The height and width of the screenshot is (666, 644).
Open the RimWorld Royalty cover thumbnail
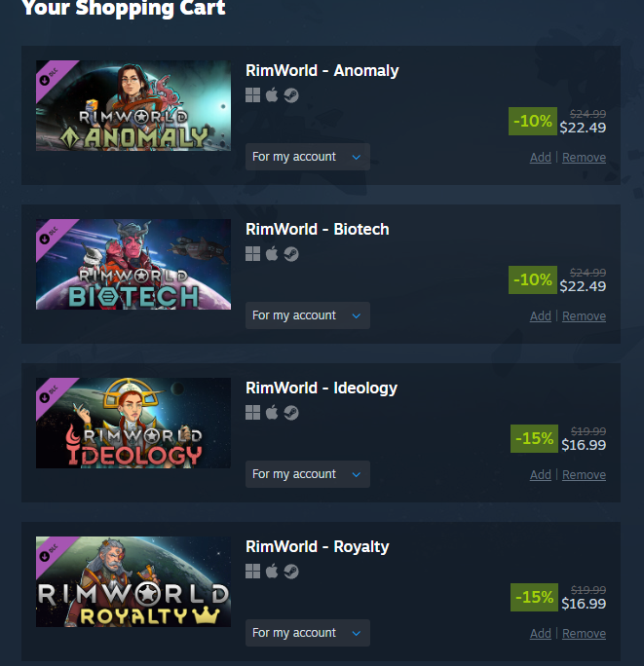[133, 582]
